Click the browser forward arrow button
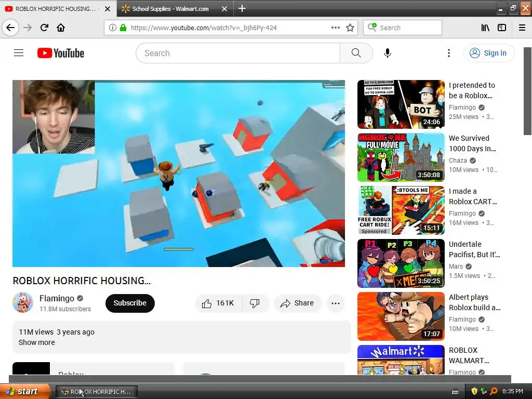Image resolution: width=532 pixels, height=399 pixels. [28, 28]
